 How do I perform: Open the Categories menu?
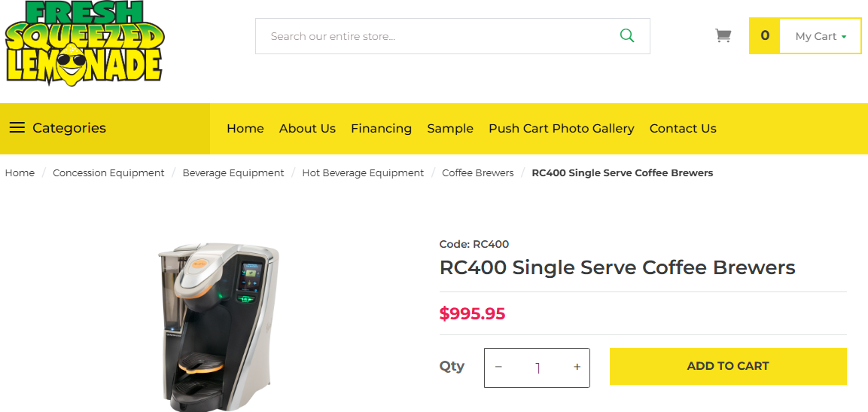[x=69, y=128]
